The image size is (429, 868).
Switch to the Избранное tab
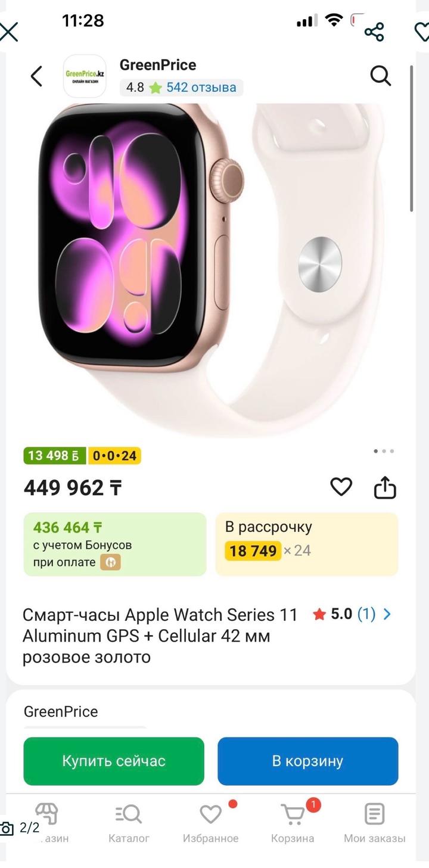(x=210, y=823)
